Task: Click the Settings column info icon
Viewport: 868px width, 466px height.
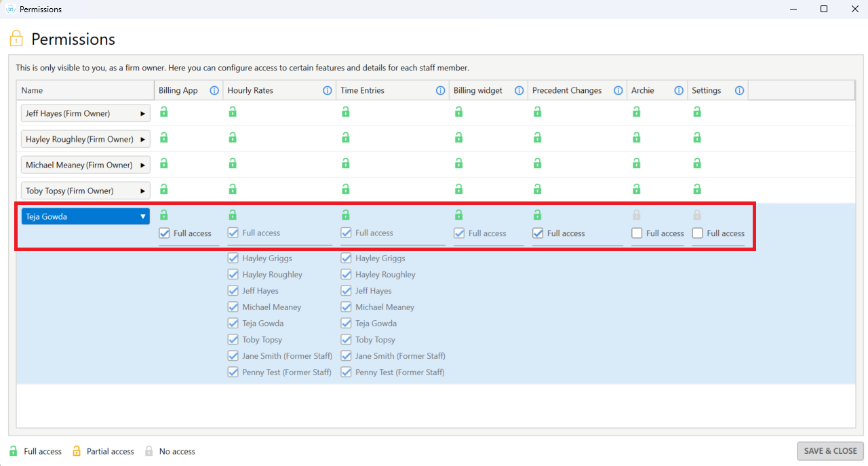Action: pyautogui.click(x=739, y=90)
